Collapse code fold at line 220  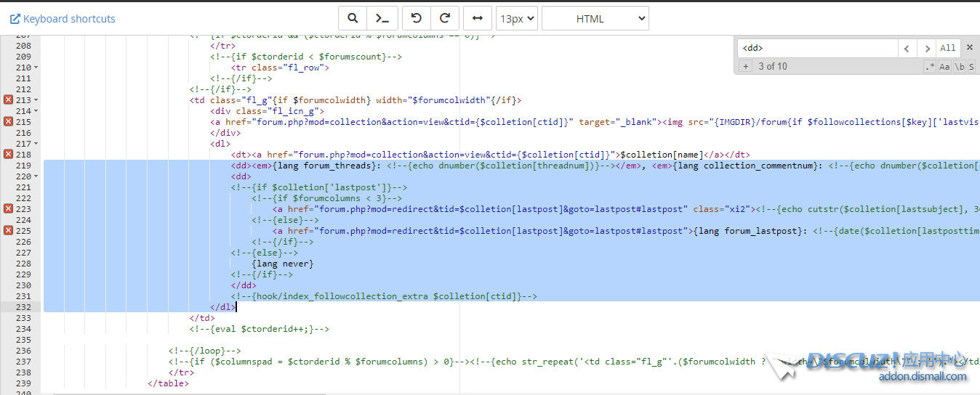36,176
